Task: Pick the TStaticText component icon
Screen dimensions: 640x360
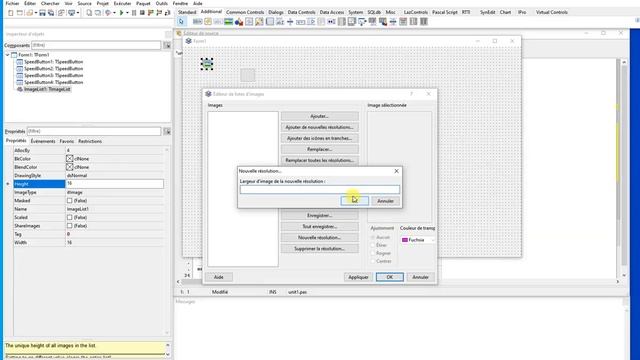Action: click(x=218, y=21)
